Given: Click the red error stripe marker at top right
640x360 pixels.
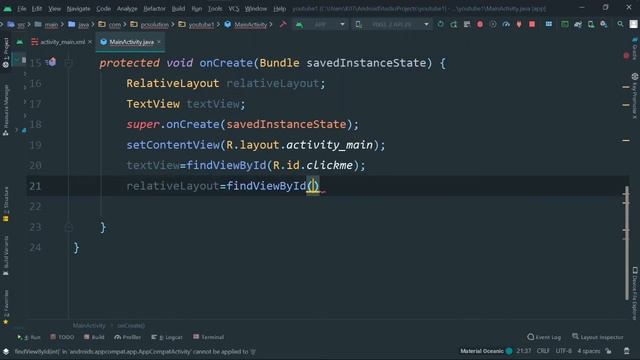Looking at the screenshot, I should click(626, 56).
